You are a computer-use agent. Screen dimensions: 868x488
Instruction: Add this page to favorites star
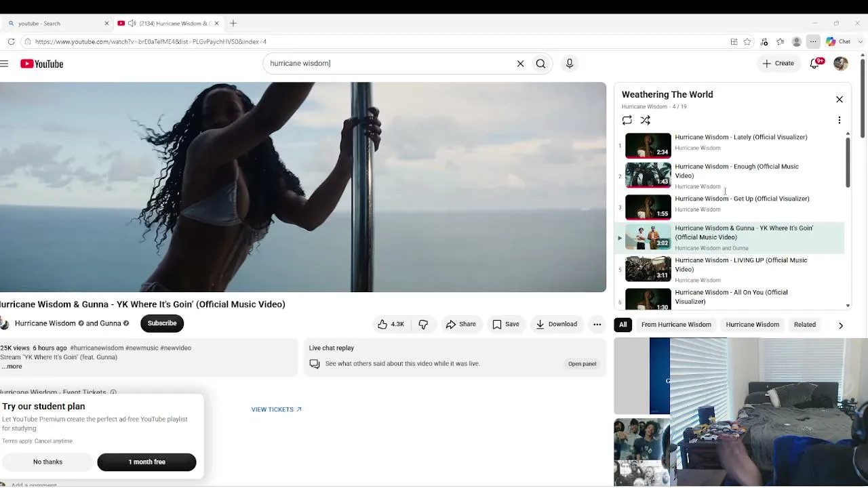(747, 41)
